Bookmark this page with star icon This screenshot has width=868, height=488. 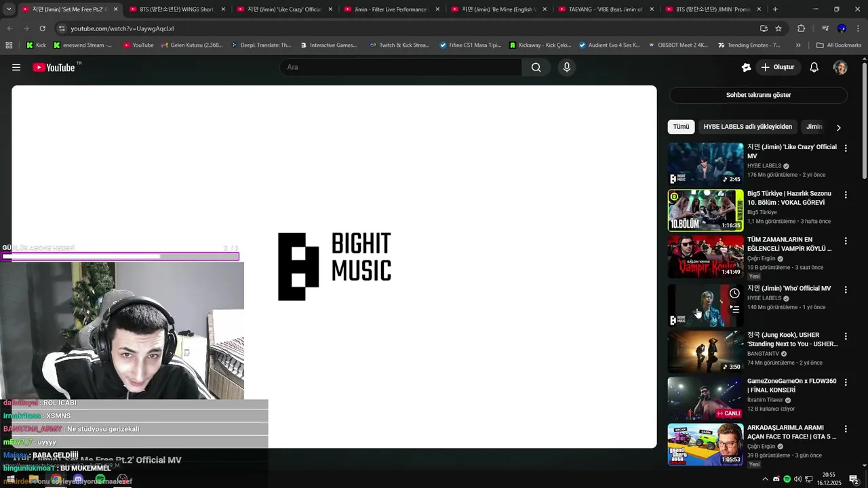778,28
